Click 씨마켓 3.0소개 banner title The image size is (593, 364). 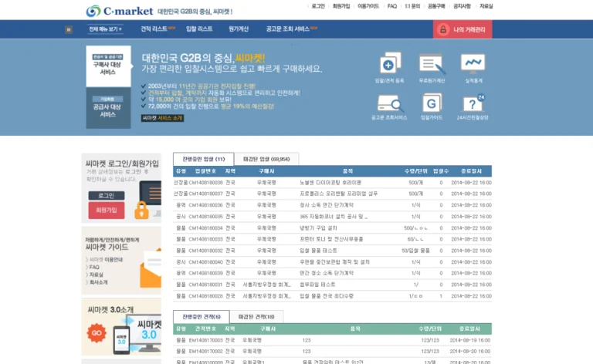110,309
